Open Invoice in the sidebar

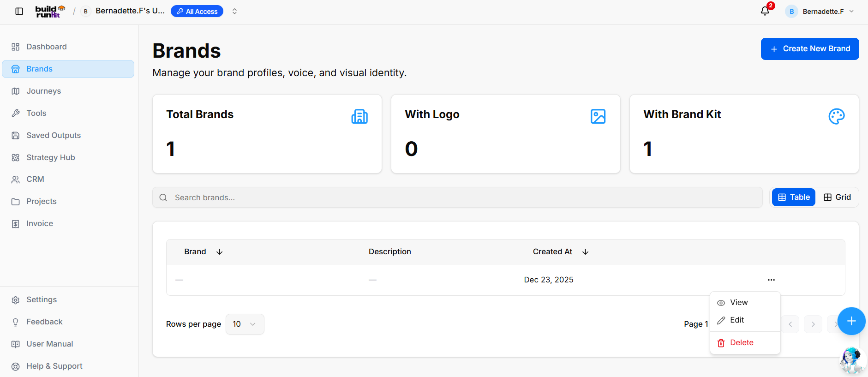tap(68, 223)
